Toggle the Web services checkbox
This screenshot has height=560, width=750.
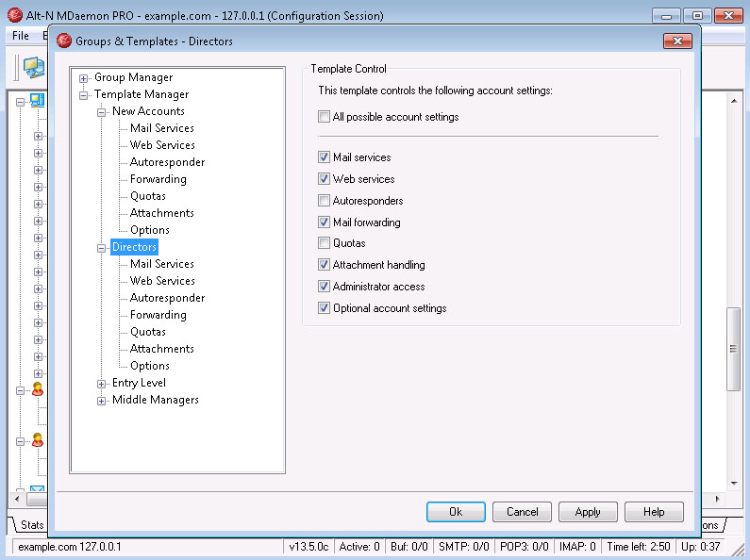(324, 179)
